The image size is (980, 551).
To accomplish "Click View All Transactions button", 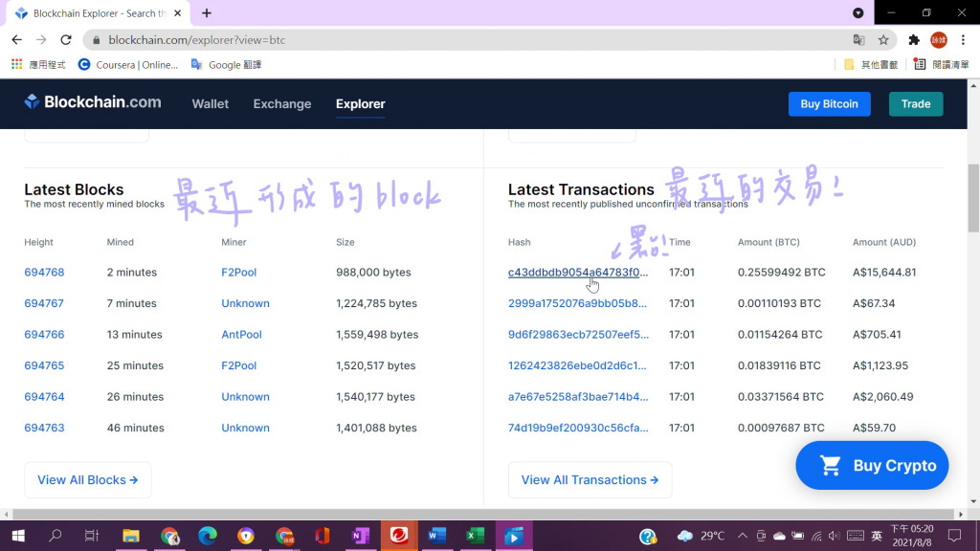I will pos(590,480).
